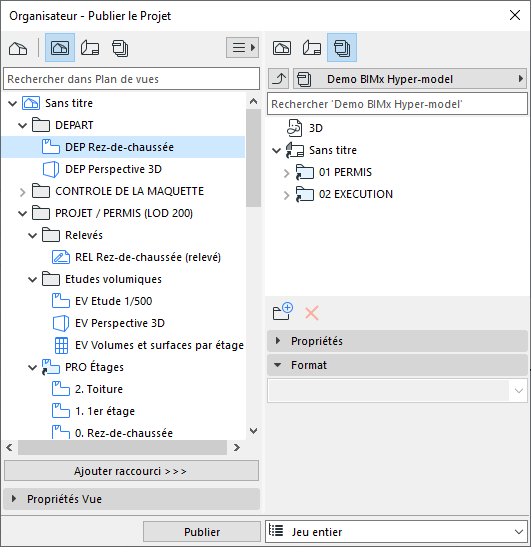Focus the Rechercher dans Plan de vues field

coord(132,79)
